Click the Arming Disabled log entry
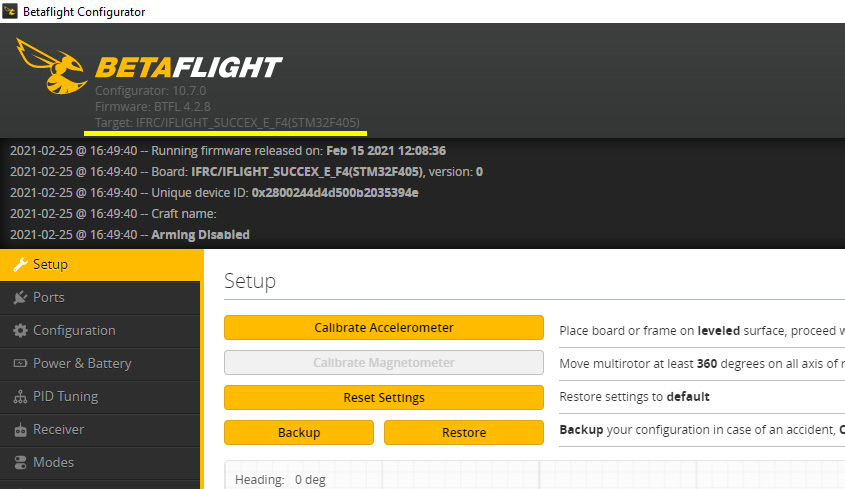The width and height of the screenshot is (845, 489). (x=200, y=235)
